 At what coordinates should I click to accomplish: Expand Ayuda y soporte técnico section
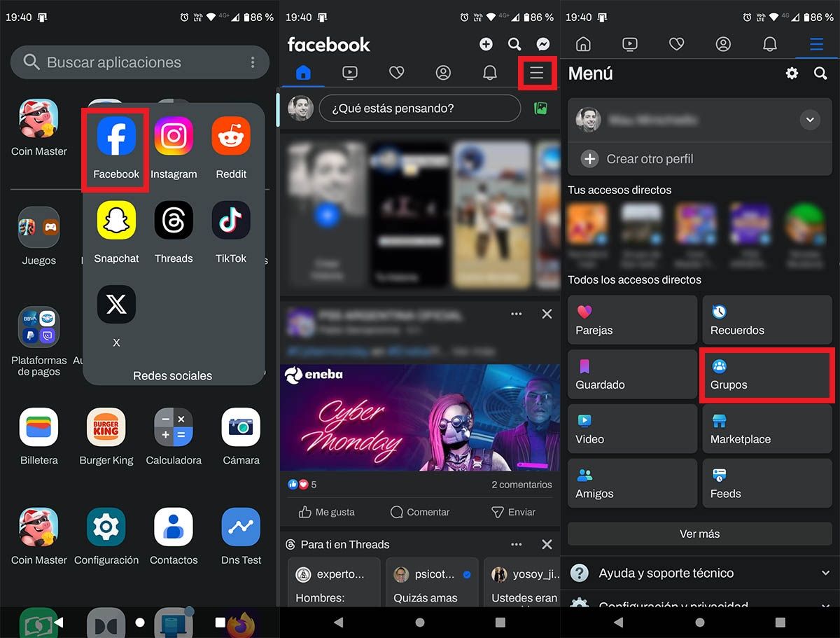coord(700,573)
